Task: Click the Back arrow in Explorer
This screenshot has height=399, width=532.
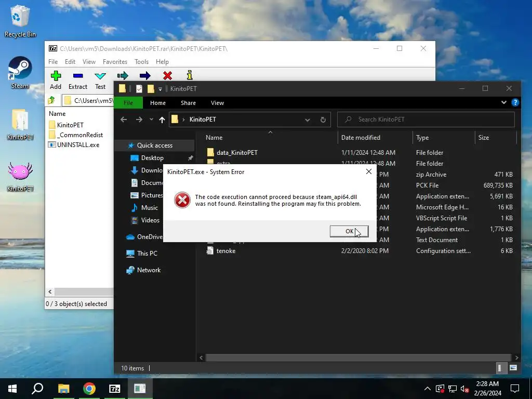Action: tap(124, 119)
